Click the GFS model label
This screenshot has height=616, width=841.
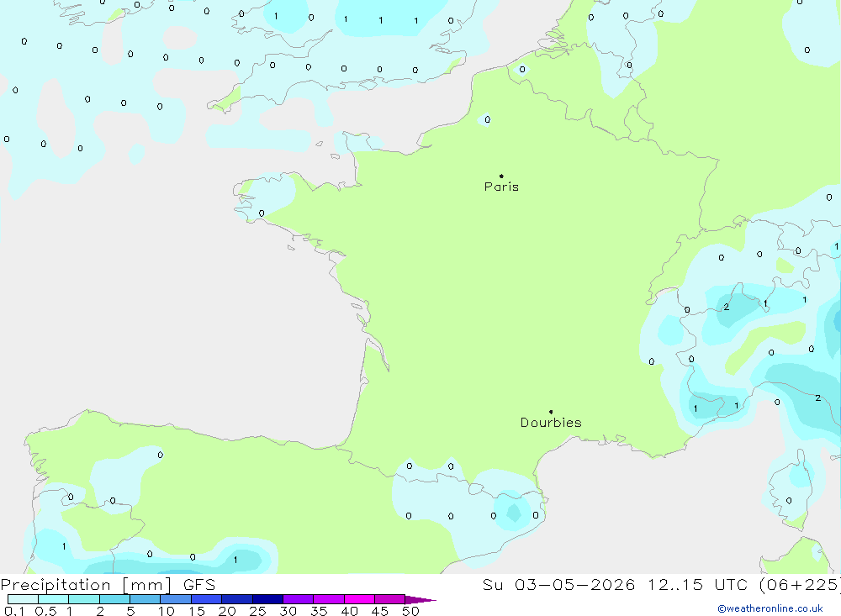click(199, 585)
